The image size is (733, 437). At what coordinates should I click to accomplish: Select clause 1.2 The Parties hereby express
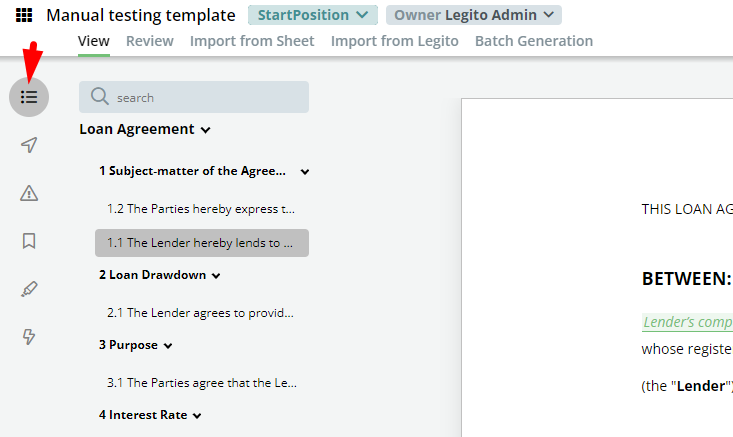(201, 209)
